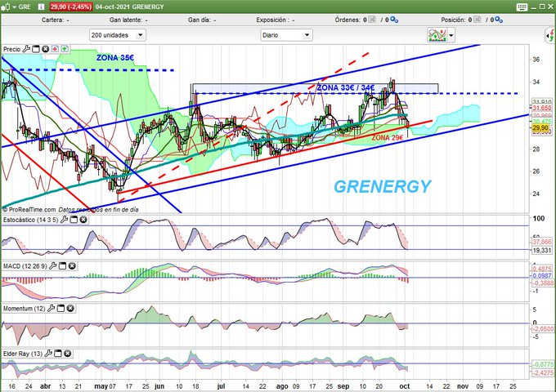Remove the Precio panel with its X icon
Image resolution: width=556 pixels, height=392 pixels.
pyautogui.click(x=46, y=49)
